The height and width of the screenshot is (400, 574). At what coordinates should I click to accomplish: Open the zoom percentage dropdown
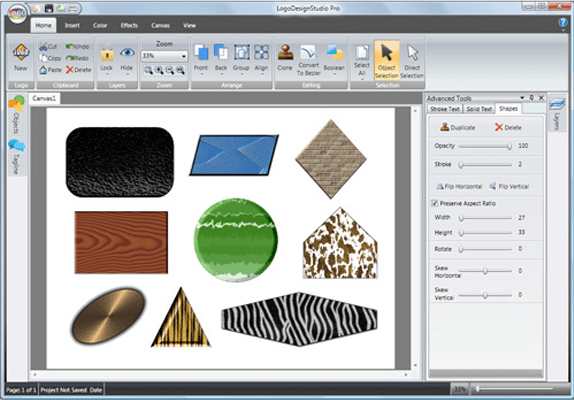[x=184, y=56]
